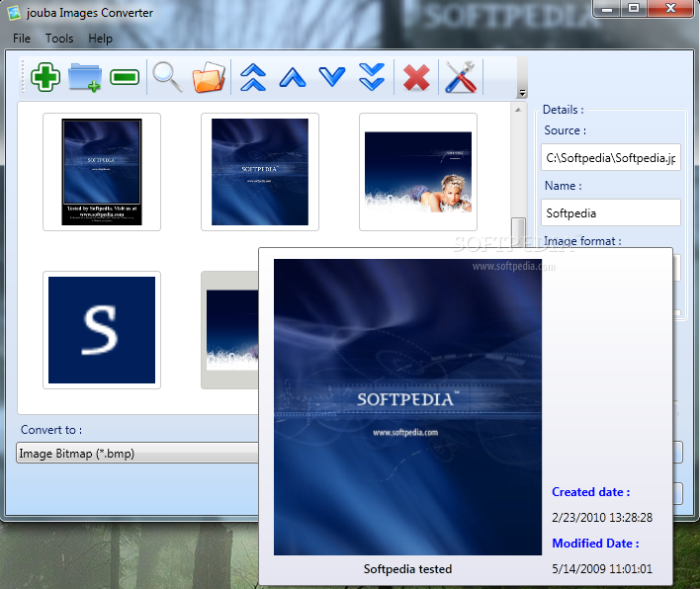700x589 pixels.
Task: Click the 'Details :' group label
Action: 563,110
